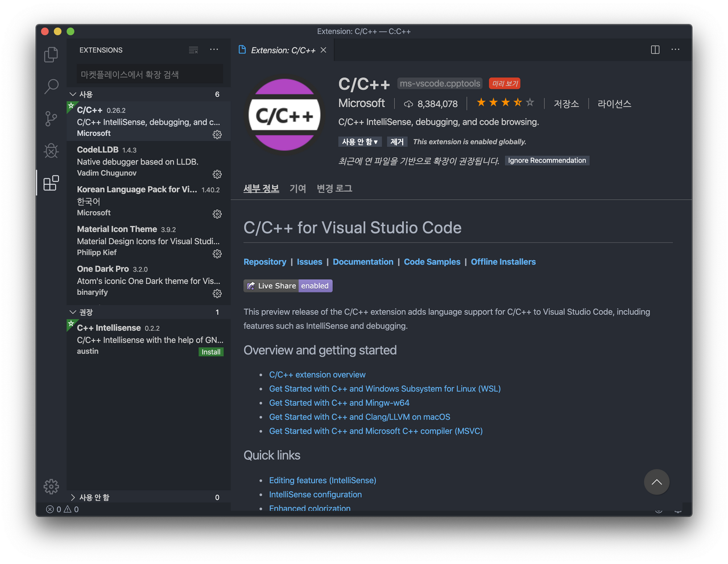The height and width of the screenshot is (564, 728).
Task: Clear extensions search results icon
Action: tap(193, 50)
